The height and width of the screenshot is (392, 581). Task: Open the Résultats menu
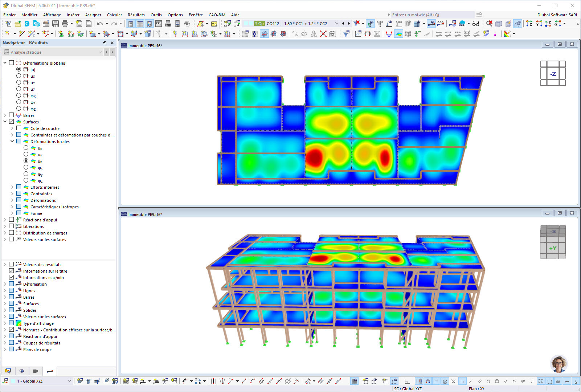pos(136,15)
